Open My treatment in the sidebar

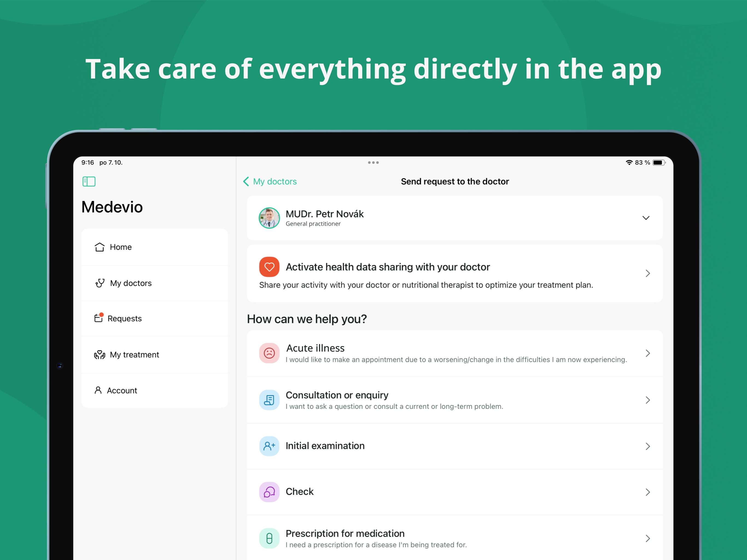pos(155,355)
